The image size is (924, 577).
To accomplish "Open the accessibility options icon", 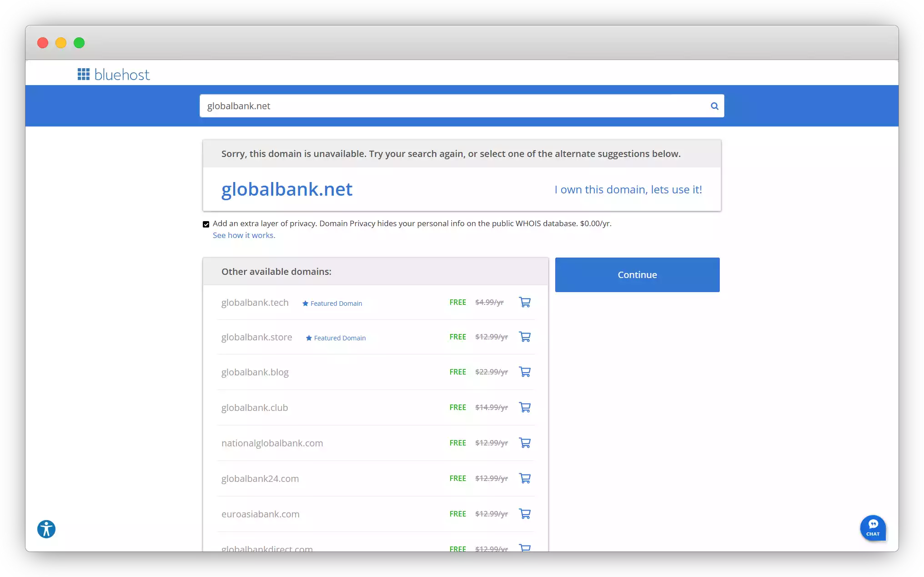I will tap(46, 529).
